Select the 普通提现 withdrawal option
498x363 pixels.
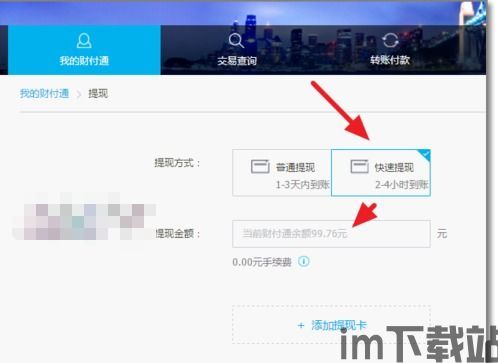point(282,173)
